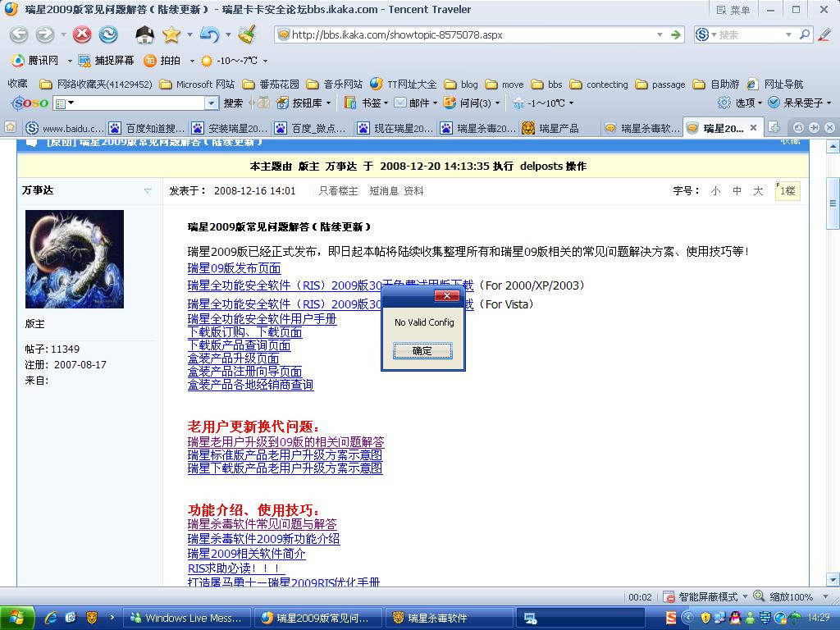Switch to the 安装瑞星20... tab
Viewport: 840px width, 630px height.
(230, 128)
